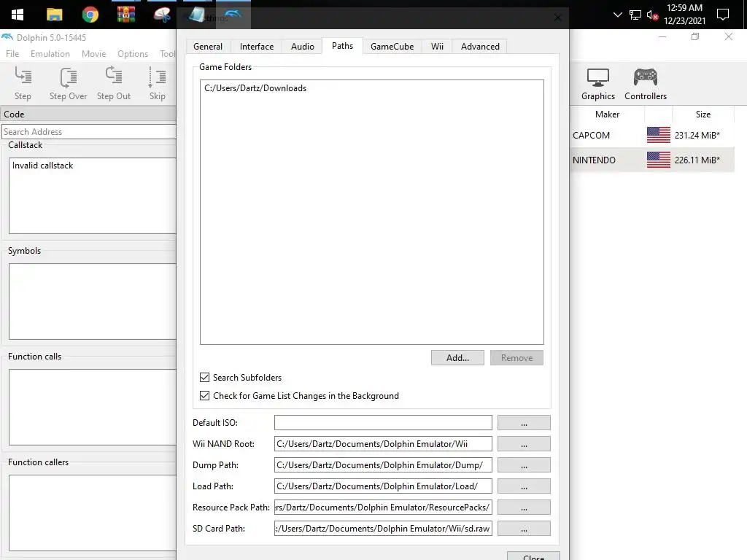The height and width of the screenshot is (560, 747).
Task: Switch to the Interface tab
Action: pos(257,46)
